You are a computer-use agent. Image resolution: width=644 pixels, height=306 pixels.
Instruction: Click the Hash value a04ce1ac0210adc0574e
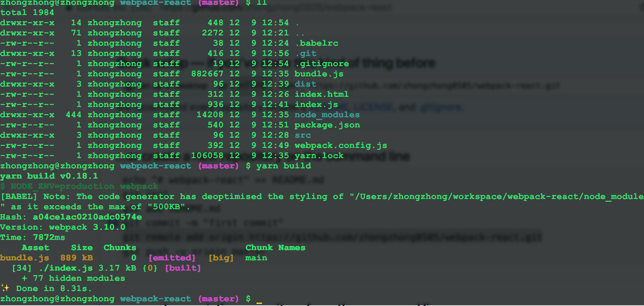pos(87,217)
